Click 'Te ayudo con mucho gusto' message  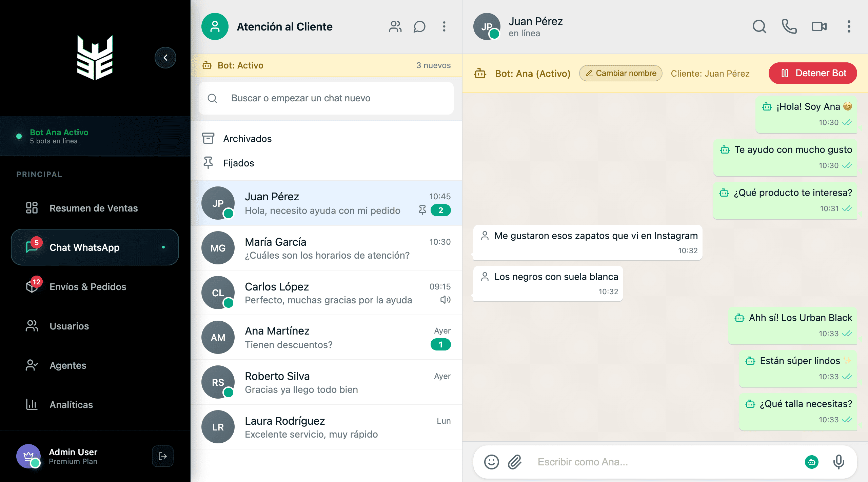click(x=785, y=157)
